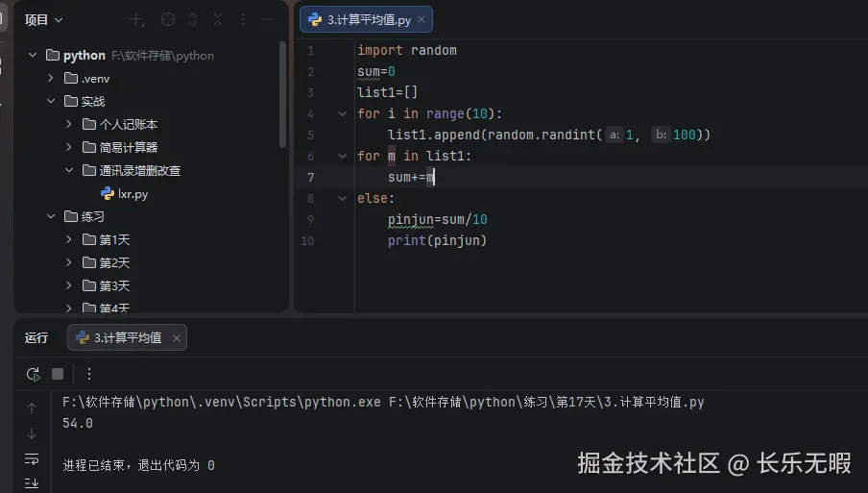868x493 pixels.
Task: Select opened file crosshair icon
Action: (168, 20)
